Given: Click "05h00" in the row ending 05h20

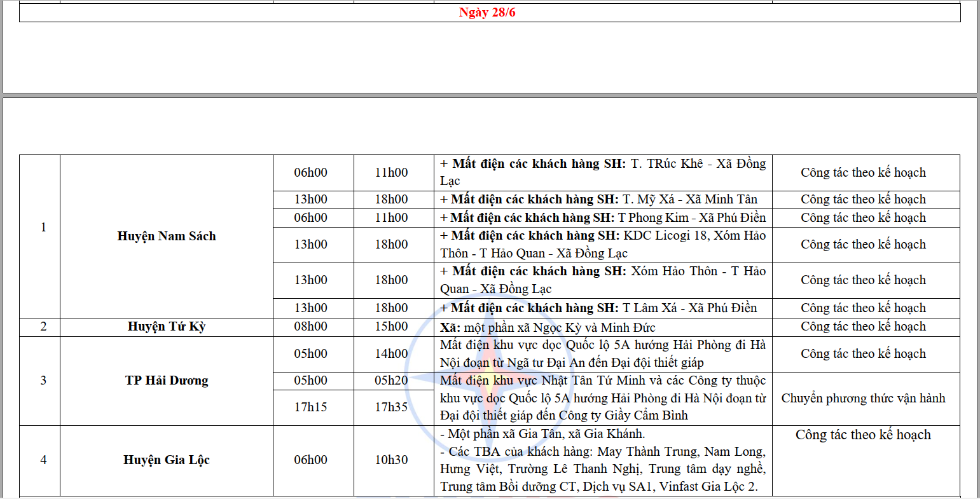Looking at the screenshot, I should 311,381.
